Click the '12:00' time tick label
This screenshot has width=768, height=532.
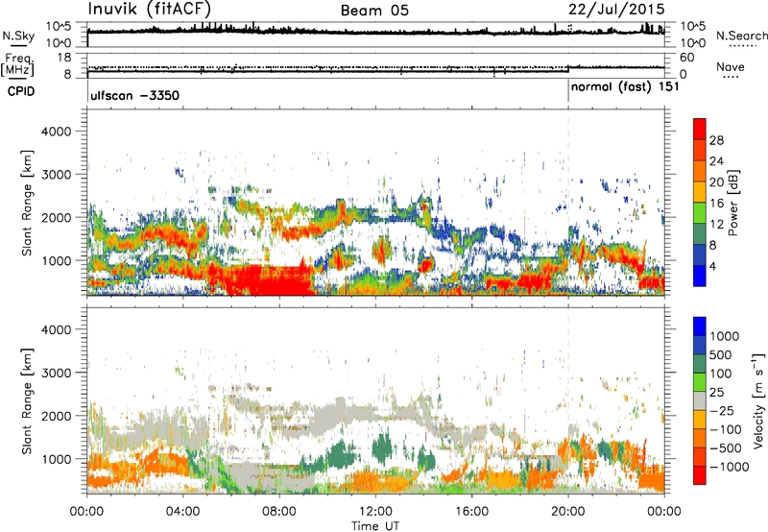pyautogui.click(x=375, y=512)
